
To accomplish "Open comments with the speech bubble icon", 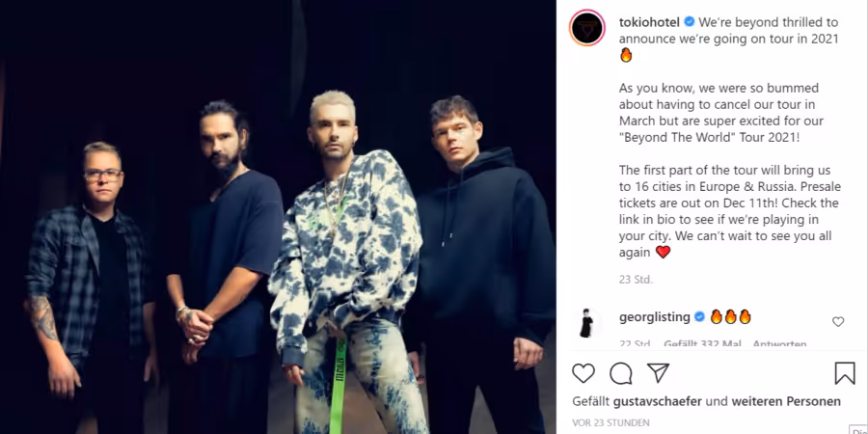I will pyautogui.click(x=620, y=373).
